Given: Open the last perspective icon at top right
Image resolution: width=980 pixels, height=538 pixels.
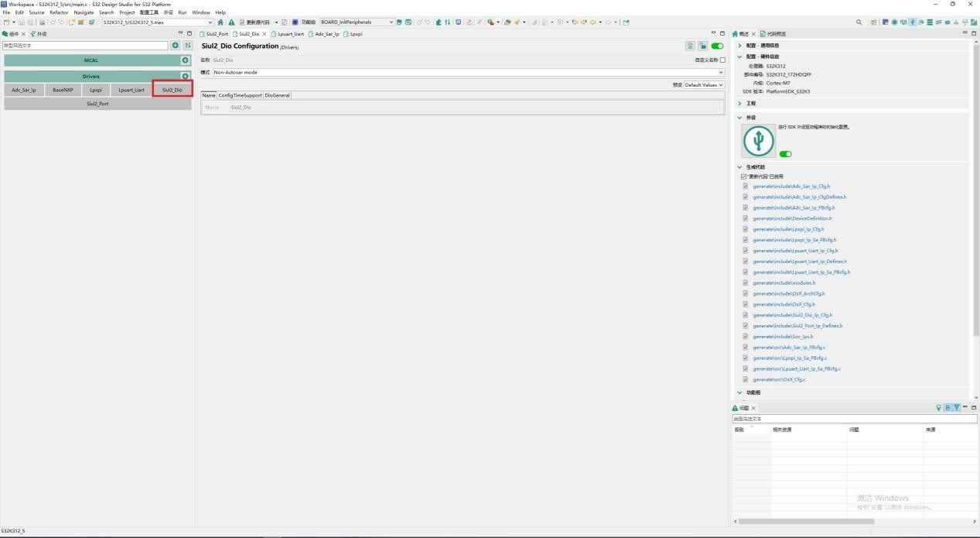Looking at the screenshot, I should [x=973, y=22].
